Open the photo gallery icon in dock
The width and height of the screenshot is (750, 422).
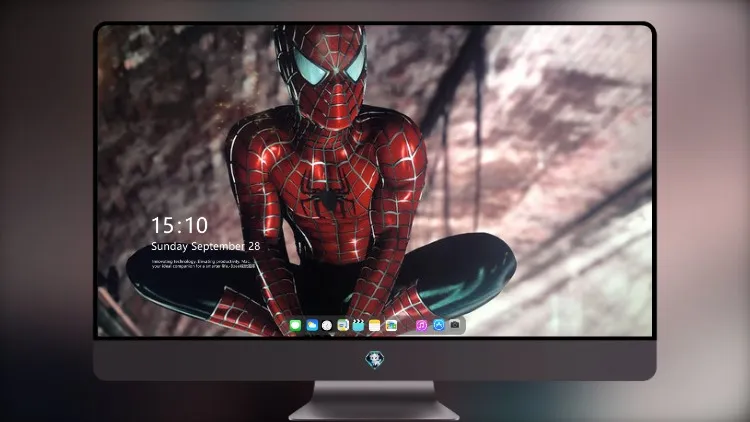[391, 325]
